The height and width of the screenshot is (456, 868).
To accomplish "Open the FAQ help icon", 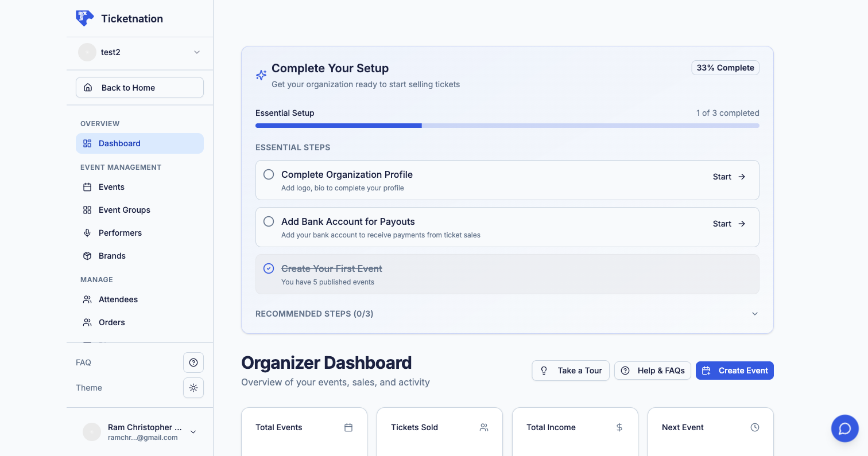I will click(193, 362).
